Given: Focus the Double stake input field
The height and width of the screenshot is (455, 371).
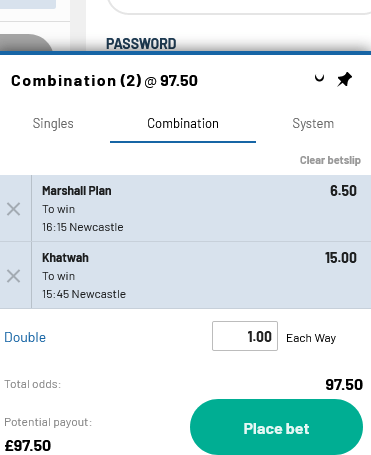Looking at the screenshot, I should point(245,336).
